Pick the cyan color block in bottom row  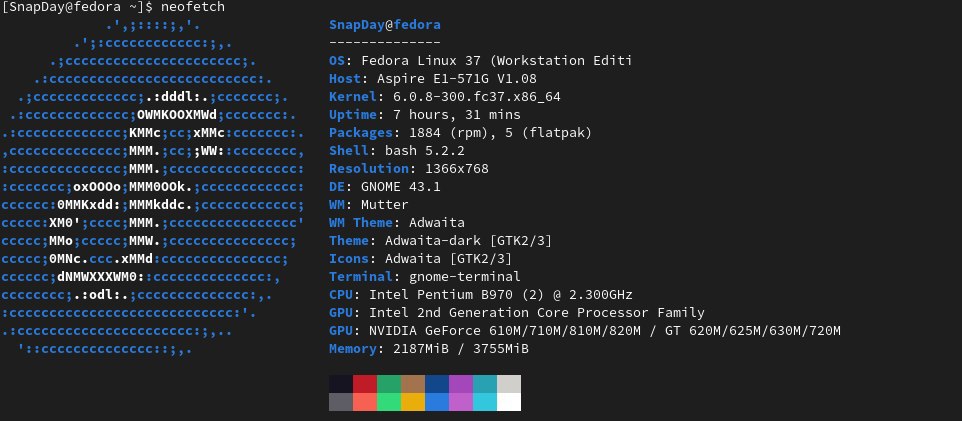[485, 402]
